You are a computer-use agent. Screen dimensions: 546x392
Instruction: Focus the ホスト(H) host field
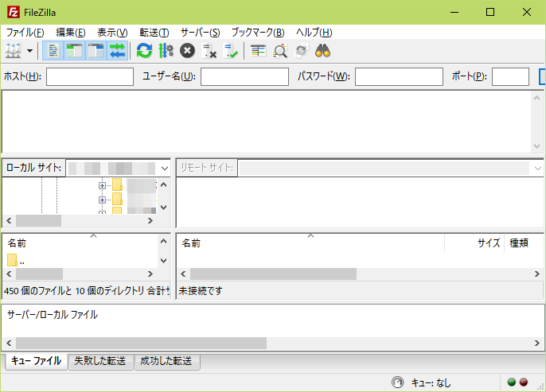click(90, 76)
